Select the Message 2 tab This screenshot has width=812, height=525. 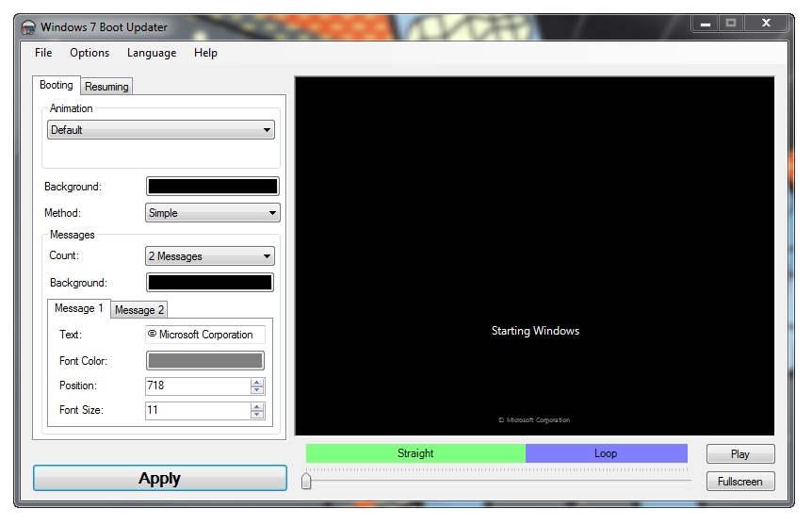pyautogui.click(x=139, y=310)
